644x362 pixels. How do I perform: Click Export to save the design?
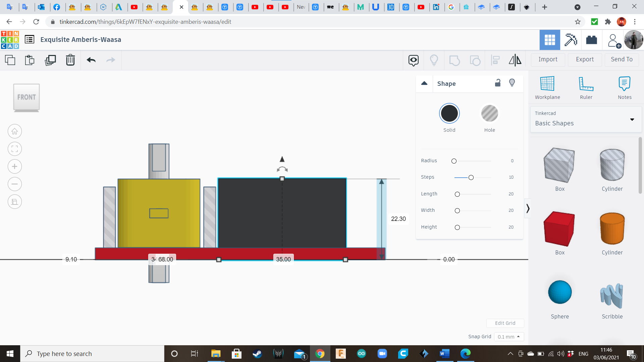584,59
